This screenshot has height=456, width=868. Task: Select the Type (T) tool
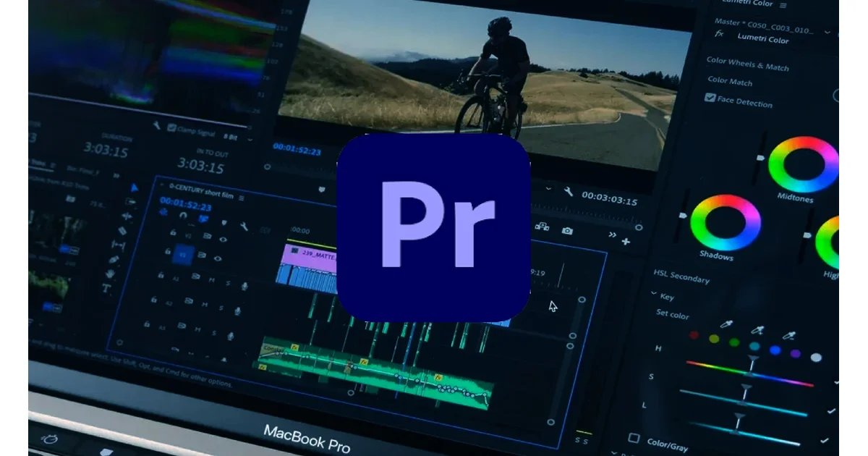coord(106,287)
